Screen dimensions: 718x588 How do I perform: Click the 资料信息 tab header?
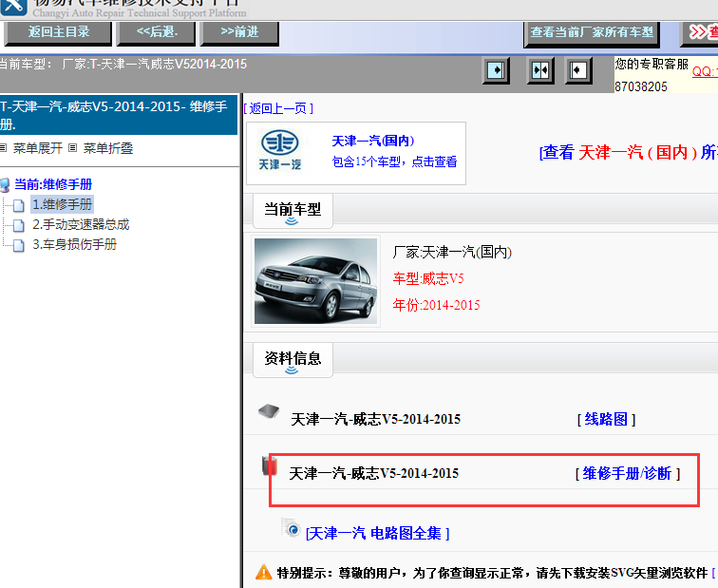click(x=293, y=359)
